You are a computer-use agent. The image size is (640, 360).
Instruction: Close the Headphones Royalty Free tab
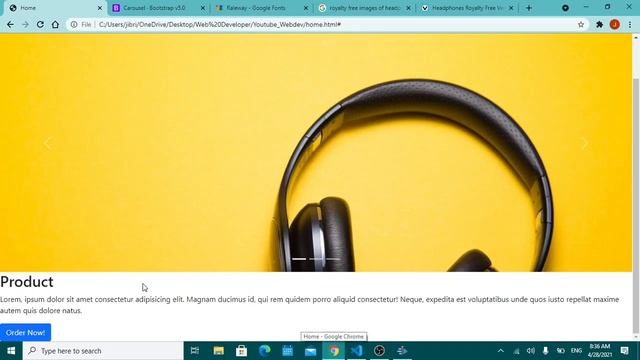pos(511,8)
